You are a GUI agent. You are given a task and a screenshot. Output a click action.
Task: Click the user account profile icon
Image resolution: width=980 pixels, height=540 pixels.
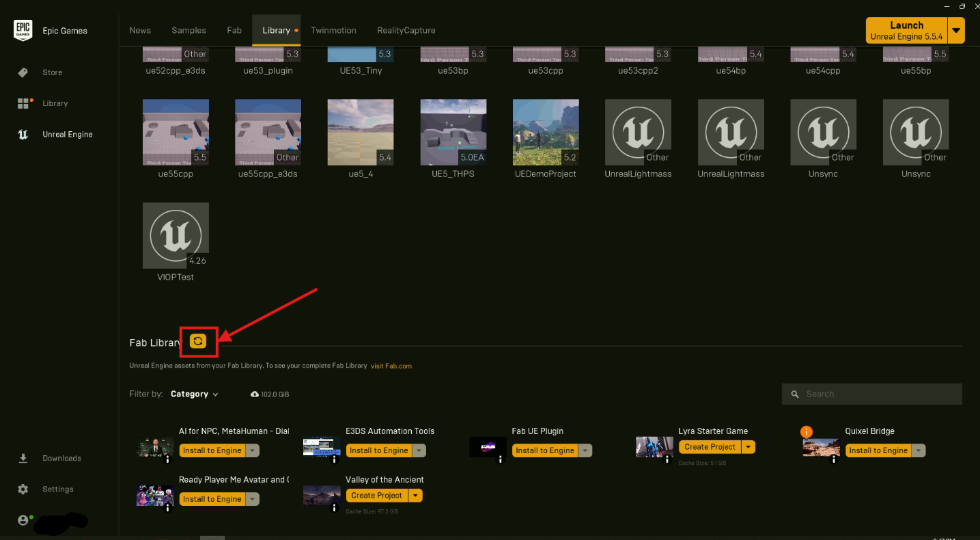23,520
